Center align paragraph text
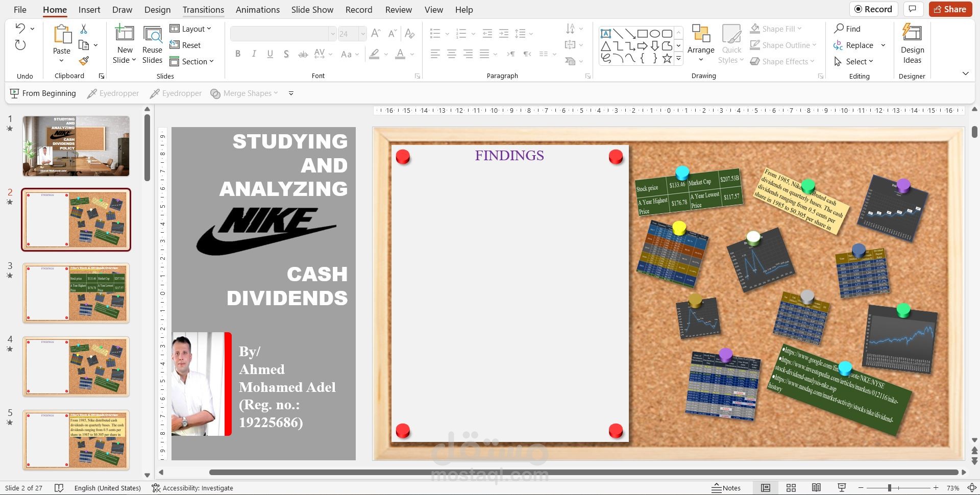The height and width of the screenshot is (495, 980). click(451, 54)
